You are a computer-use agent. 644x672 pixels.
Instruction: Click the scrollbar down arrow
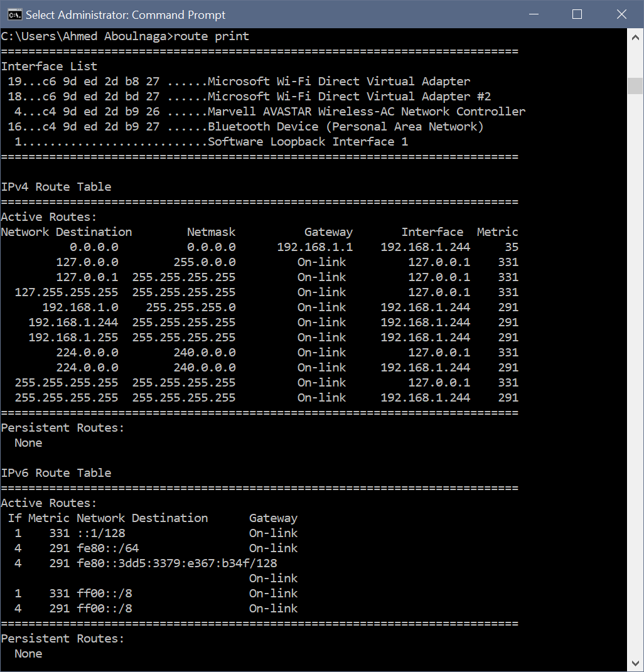coord(635,663)
